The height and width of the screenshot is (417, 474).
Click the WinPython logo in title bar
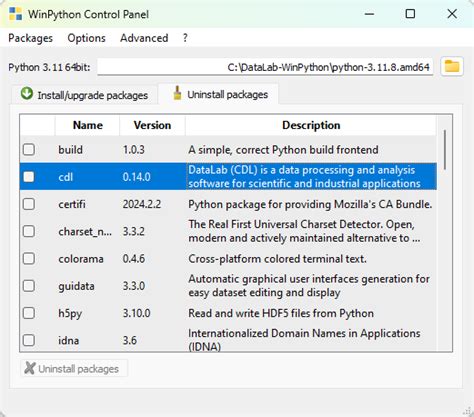point(15,14)
